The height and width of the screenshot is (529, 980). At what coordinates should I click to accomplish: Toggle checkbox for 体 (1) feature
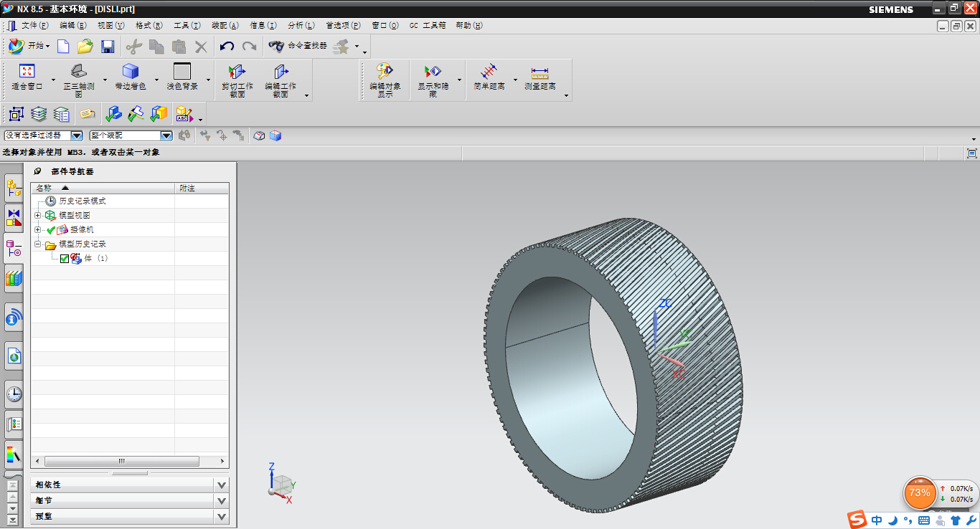(x=65, y=259)
